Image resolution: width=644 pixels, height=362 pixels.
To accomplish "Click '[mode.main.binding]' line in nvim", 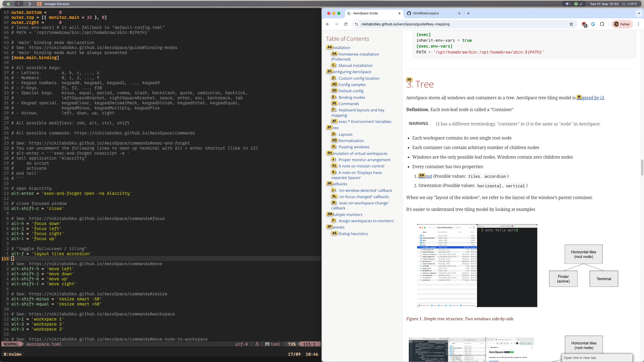I will tap(35, 58).
